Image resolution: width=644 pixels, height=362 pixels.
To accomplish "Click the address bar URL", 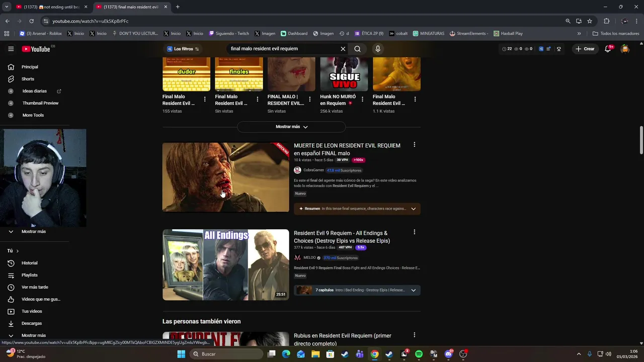I will [x=91, y=21].
